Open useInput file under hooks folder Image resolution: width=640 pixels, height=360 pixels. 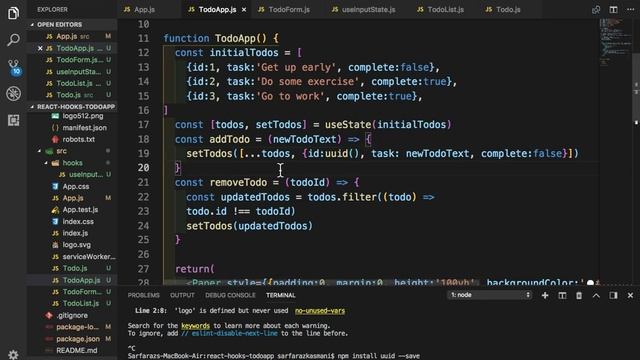73,174
